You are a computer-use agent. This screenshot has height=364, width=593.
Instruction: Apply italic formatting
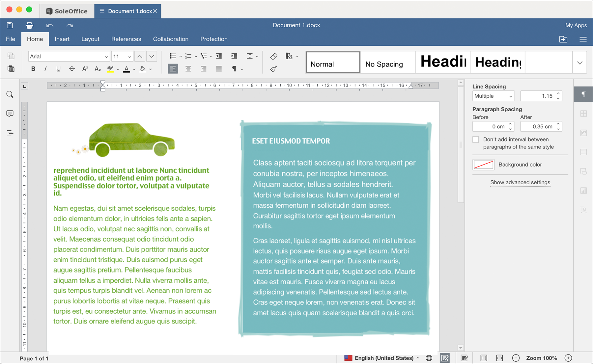tap(45, 69)
